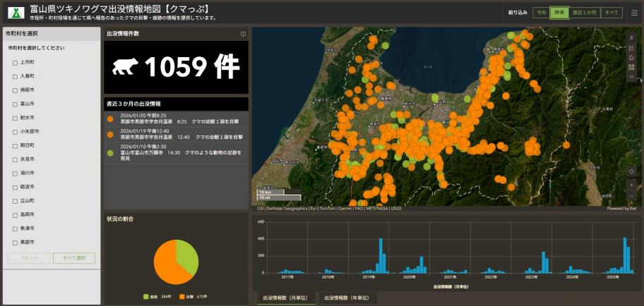The image size is (644, 306).
Task: Select the 直近１か月 filter button
Action: coord(585,13)
